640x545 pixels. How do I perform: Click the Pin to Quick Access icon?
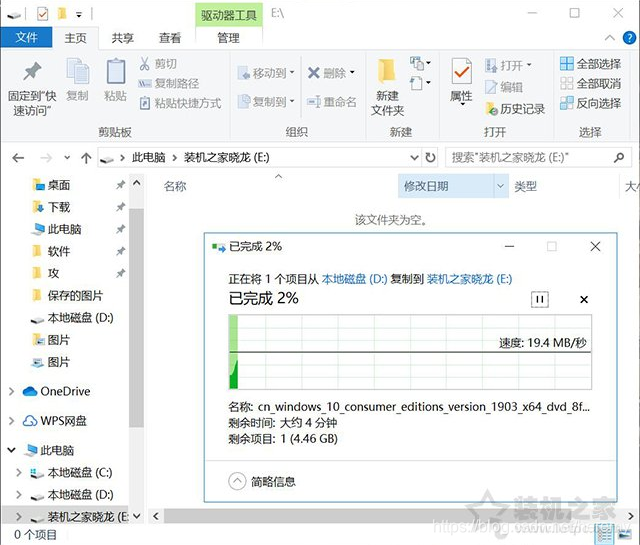coord(30,73)
